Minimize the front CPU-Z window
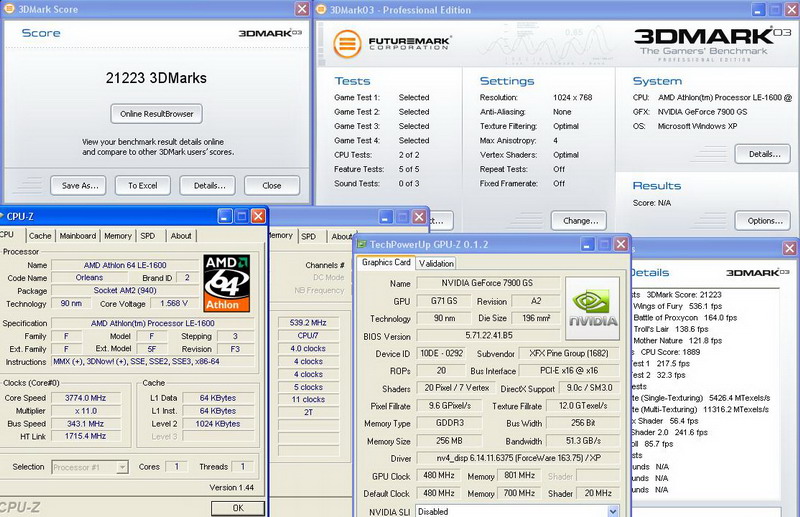Screen dimensions: 800x517 click(x=225, y=216)
